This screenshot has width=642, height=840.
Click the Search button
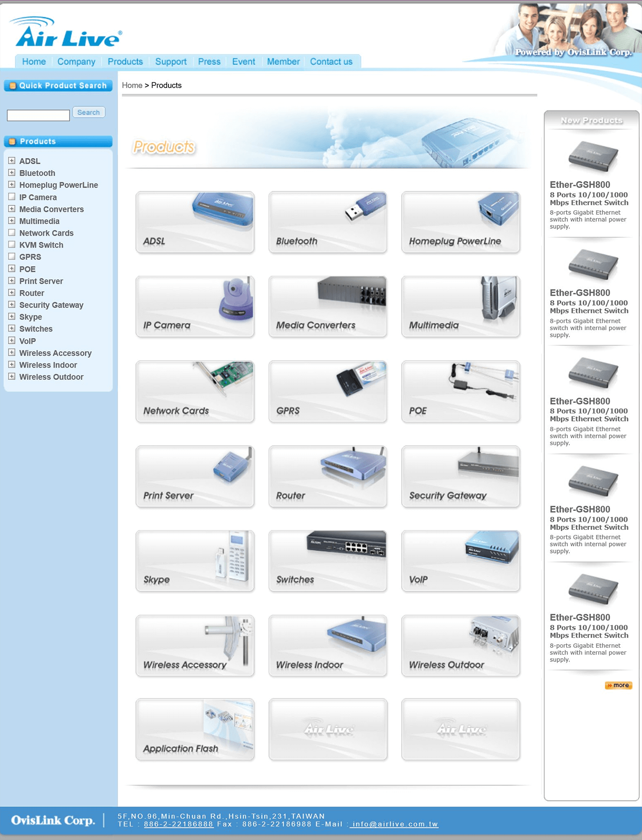tap(89, 112)
